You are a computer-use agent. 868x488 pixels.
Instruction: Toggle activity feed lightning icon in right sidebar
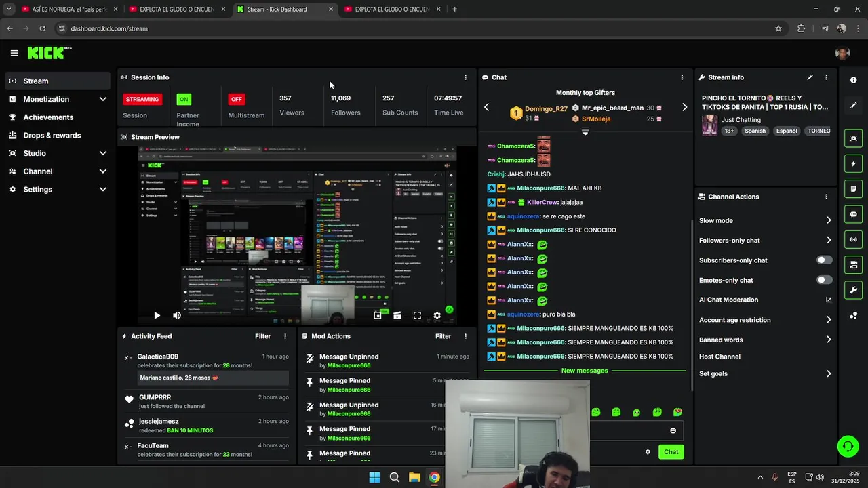pyautogui.click(x=853, y=163)
